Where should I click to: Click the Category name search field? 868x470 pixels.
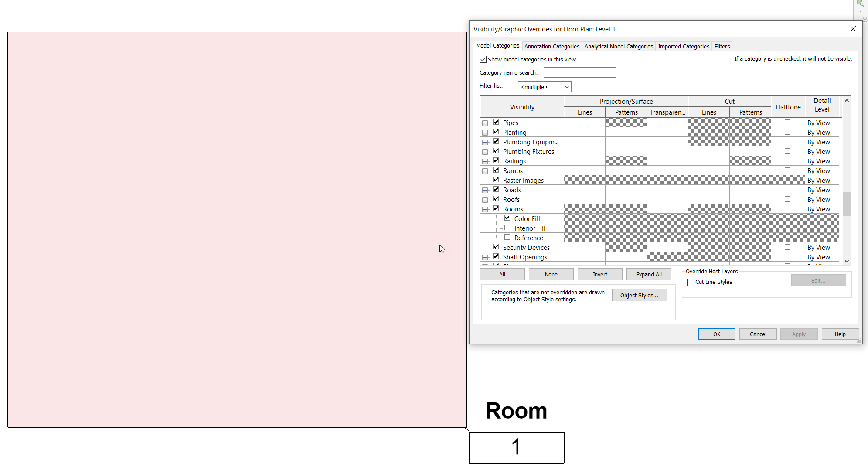click(579, 72)
